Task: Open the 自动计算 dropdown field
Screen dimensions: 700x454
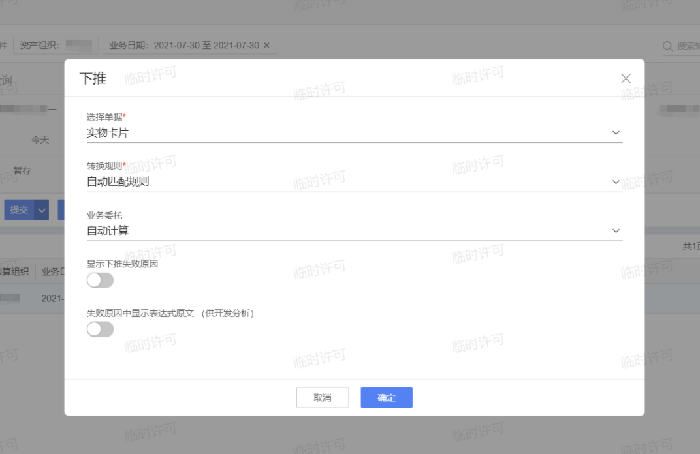Action: tap(354, 231)
